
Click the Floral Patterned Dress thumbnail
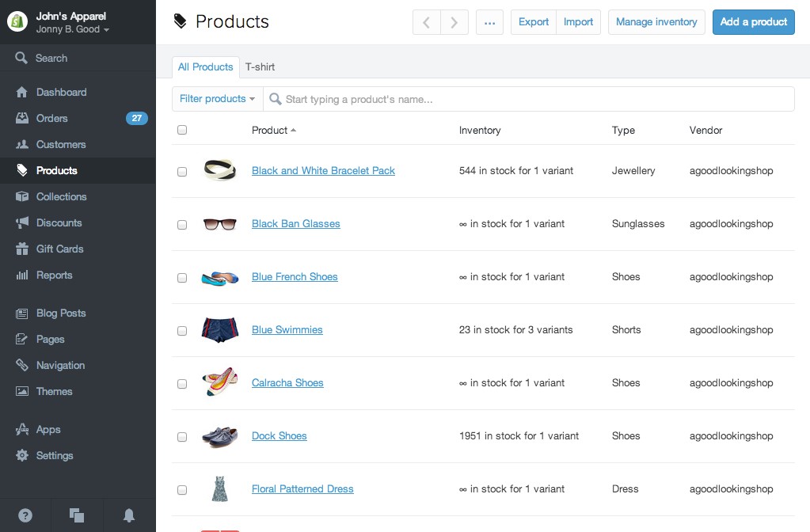click(219, 489)
